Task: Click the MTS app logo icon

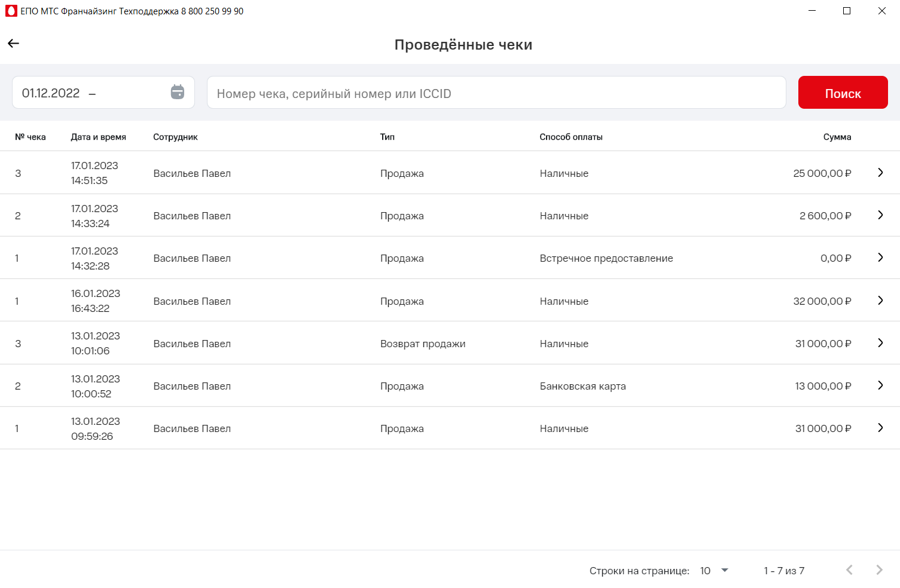Action: 11,11
